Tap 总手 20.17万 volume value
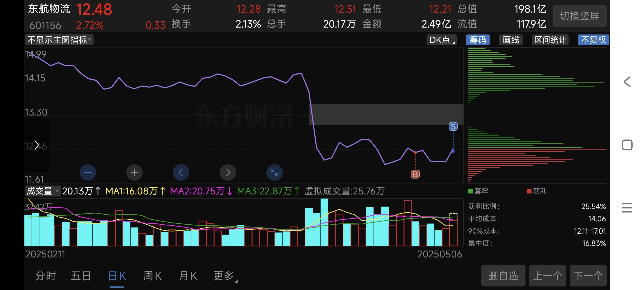 (x=339, y=24)
